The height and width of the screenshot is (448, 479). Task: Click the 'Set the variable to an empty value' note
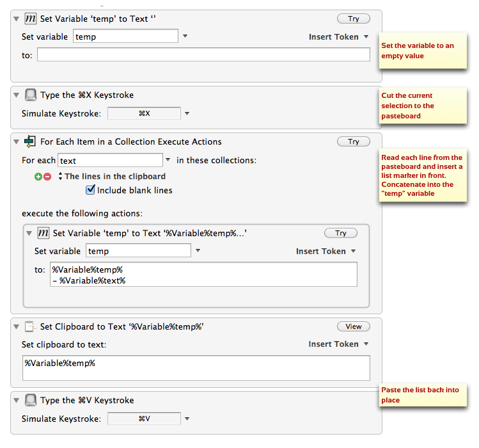[x=423, y=51]
